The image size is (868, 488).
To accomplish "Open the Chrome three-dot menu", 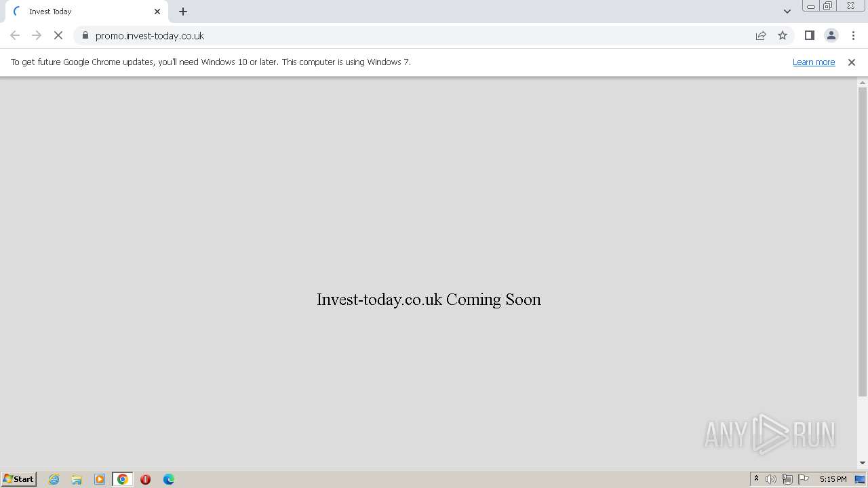I will coord(853,35).
